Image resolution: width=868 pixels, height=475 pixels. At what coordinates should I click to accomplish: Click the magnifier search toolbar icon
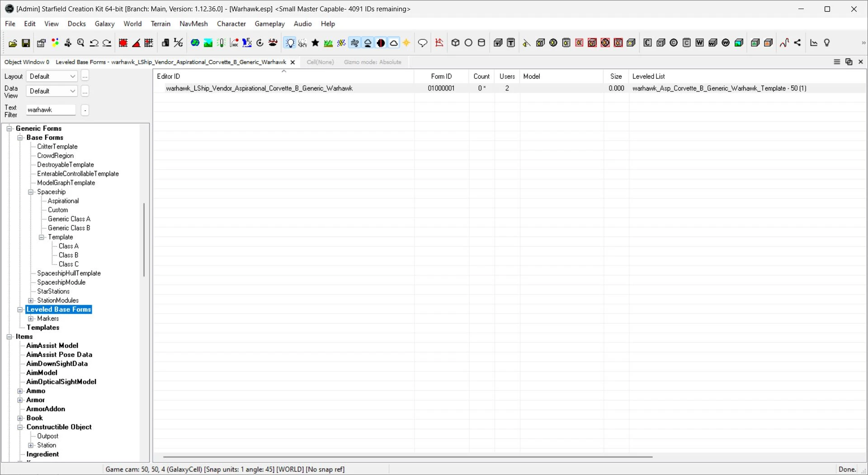pyautogui.click(x=81, y=43)
